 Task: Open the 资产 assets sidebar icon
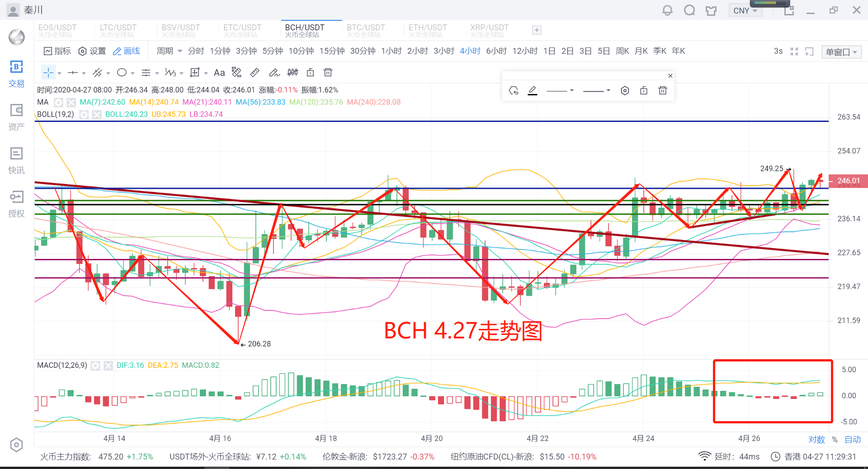point(16,117)
